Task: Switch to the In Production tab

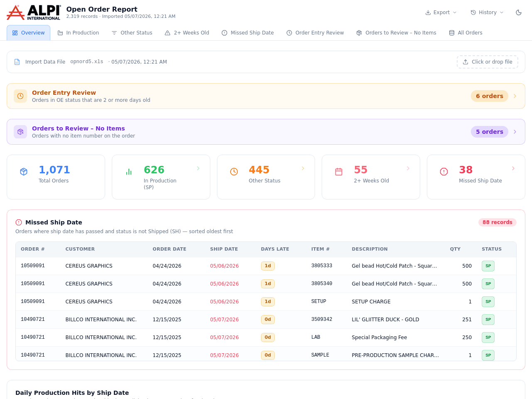Action: click(78, 33)
